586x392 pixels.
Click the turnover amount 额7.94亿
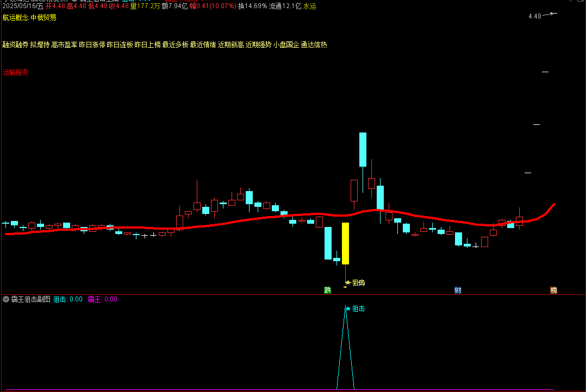[175, 6]
